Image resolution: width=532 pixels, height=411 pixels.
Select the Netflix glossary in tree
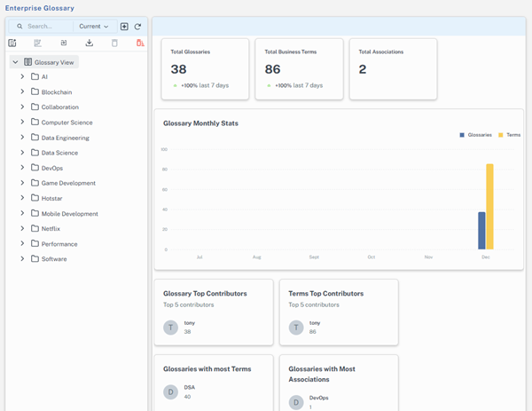point(51,228)
